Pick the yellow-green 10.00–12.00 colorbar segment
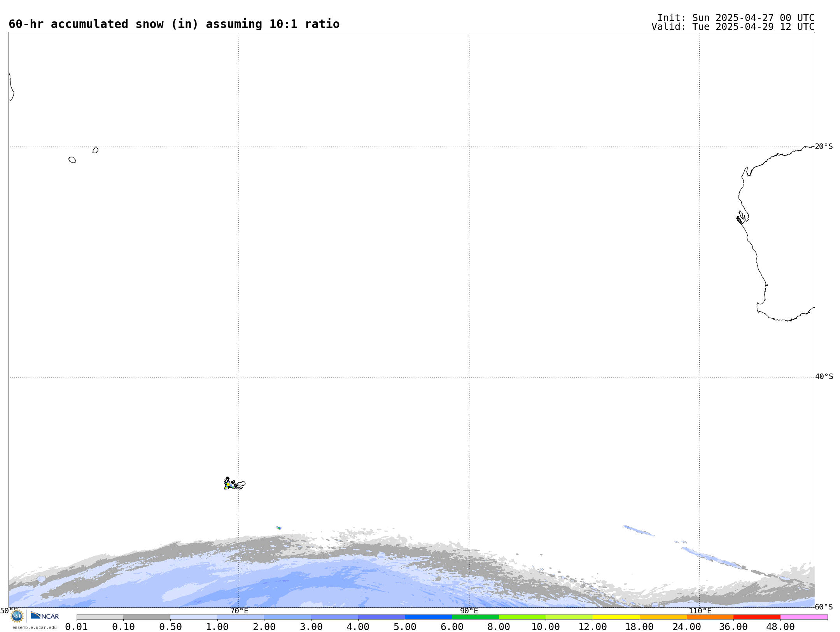 (x=569, y=617)
